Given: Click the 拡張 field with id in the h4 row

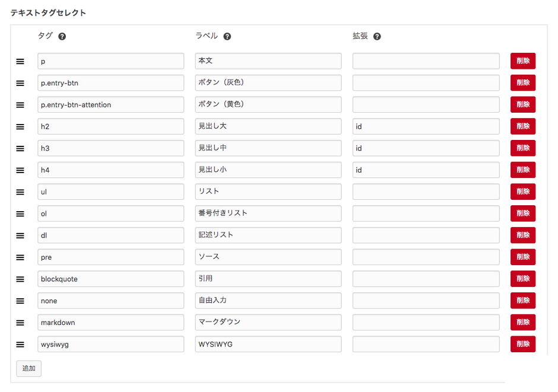Looking at the screenshot, I should coord(426,170).
